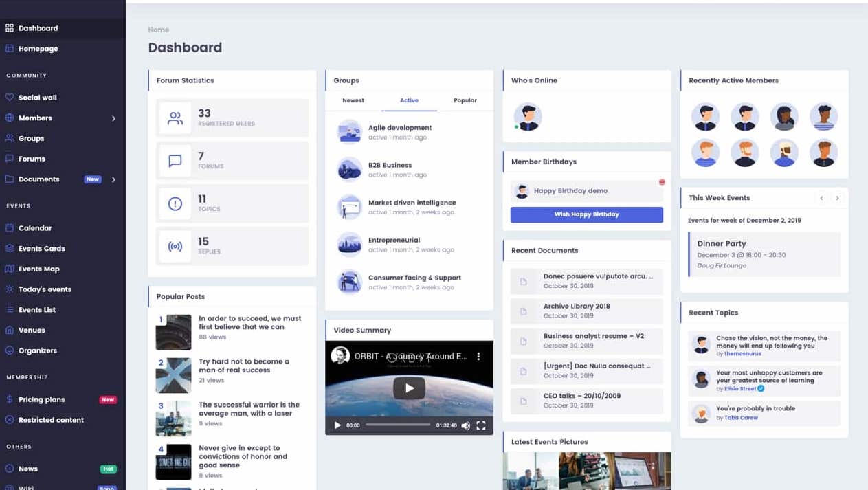Go to previous week in This Week Events
The image size is (868, 490).
[x=821, y=198]
